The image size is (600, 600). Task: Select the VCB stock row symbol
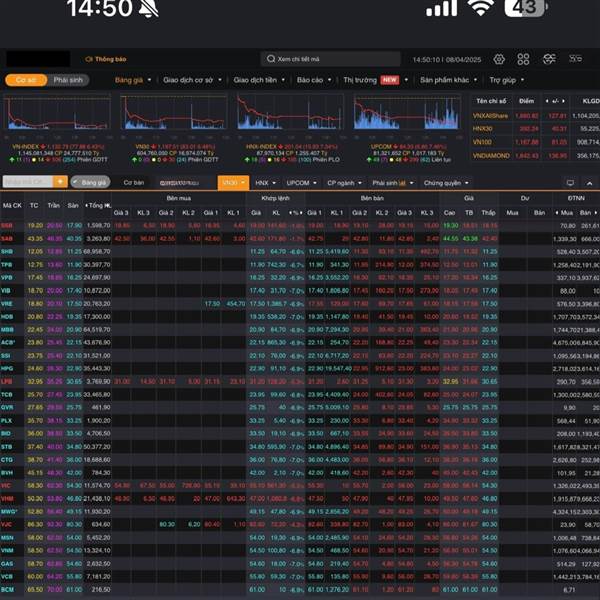click(7, 577)
